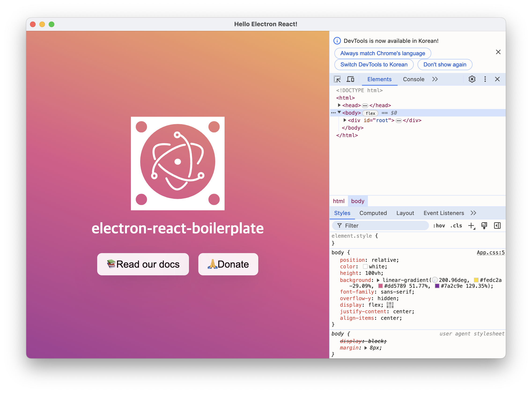Open the App.css:5 source link

point(490,253)
